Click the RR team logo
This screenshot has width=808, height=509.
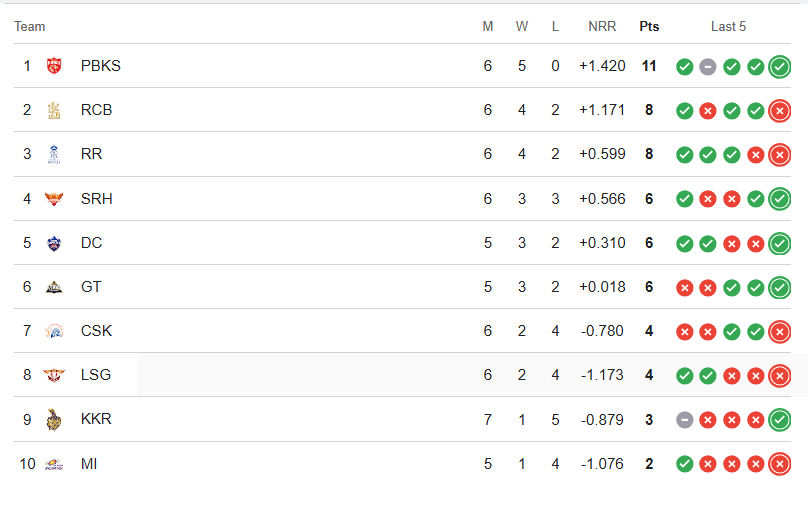coord(54,154)
